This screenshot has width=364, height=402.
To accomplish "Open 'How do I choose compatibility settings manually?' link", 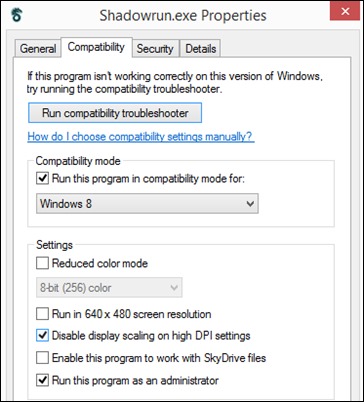I will click(x=140, y=137).
